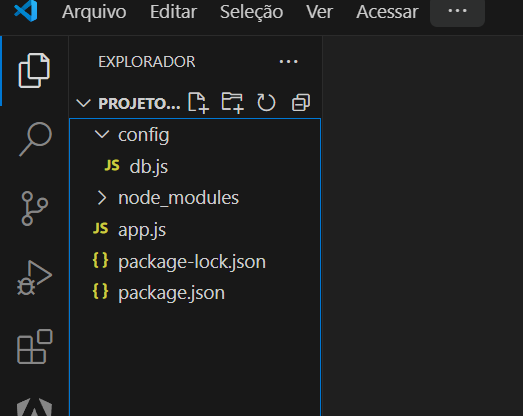Open the Explorer view in activity bar
The width and height of the screenshot is (523, 416).
(34, 70)
